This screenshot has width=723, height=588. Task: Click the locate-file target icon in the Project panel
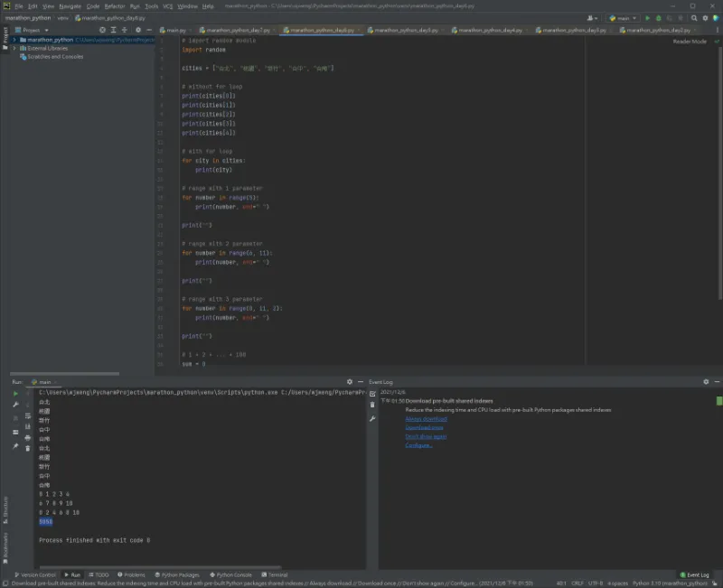point(102,30)
